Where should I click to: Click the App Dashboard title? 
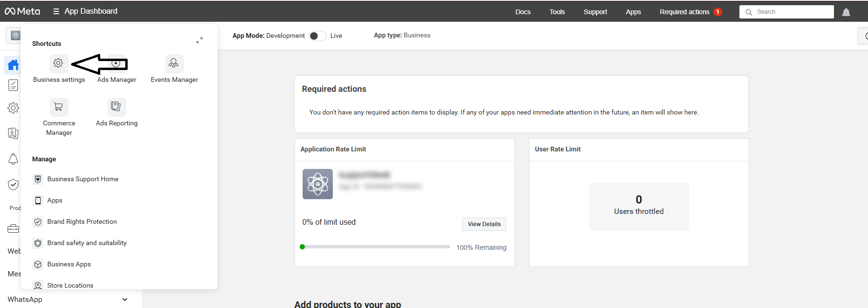click(91, 11)
